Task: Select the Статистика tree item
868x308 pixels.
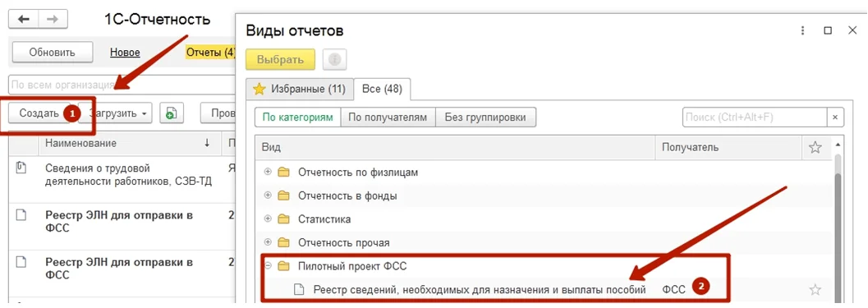Action: [x=324, y=219]
